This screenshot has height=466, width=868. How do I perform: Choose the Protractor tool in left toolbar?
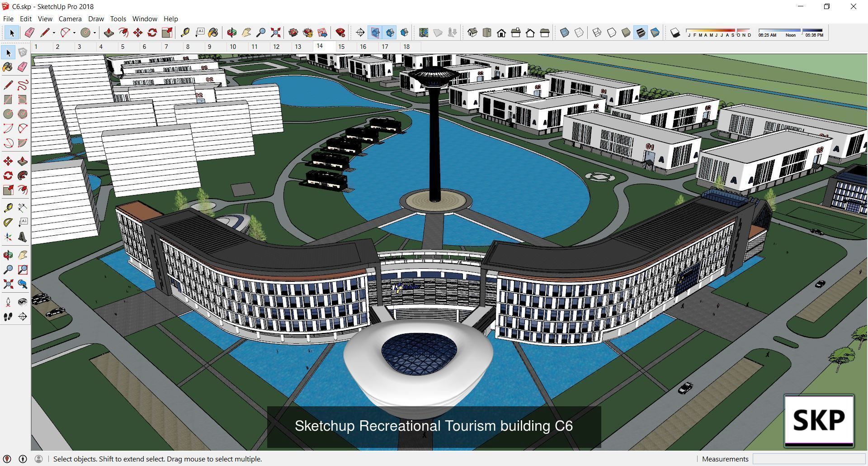[8, 223]
